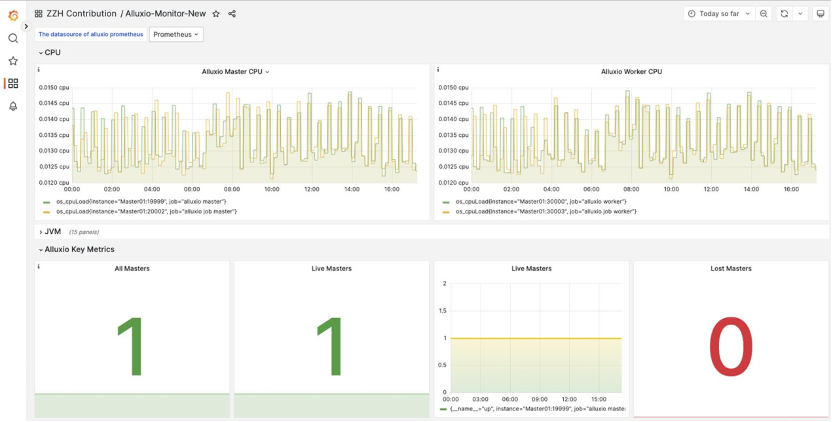Share the dashboard with share icon

pyautogui.click(x=232, y=14)
